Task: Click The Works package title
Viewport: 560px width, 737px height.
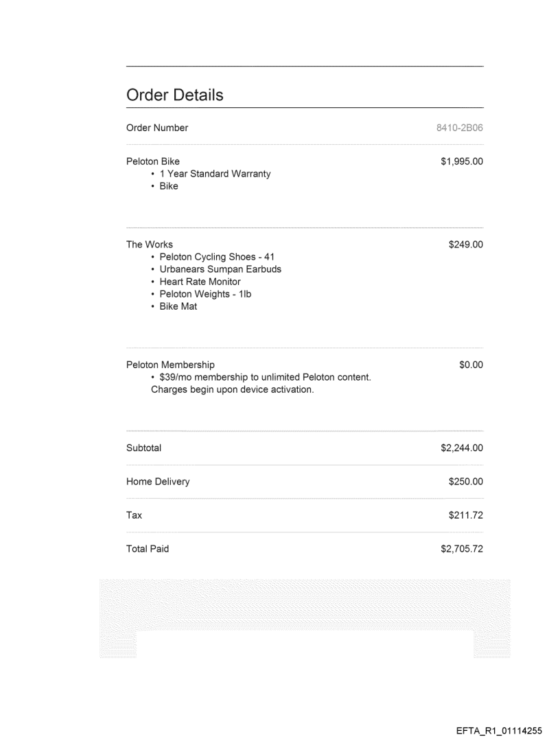Action: [150, 245]
